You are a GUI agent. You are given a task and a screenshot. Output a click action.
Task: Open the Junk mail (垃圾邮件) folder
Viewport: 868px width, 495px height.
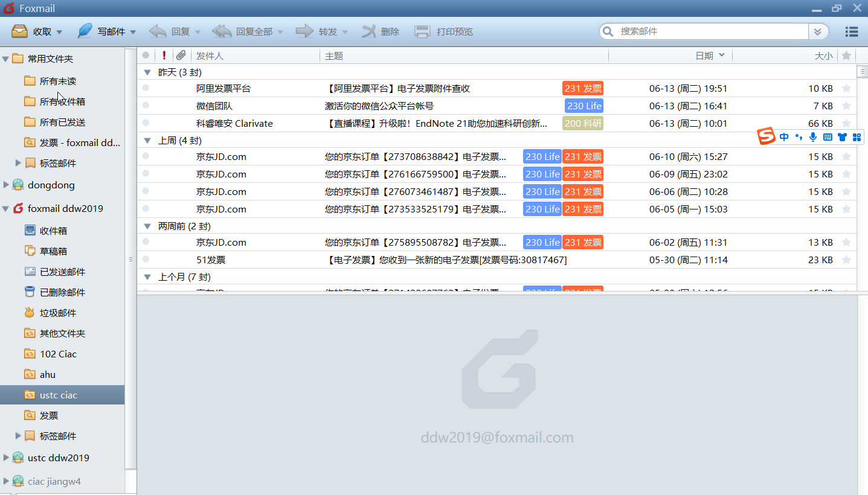click(58, 313)
